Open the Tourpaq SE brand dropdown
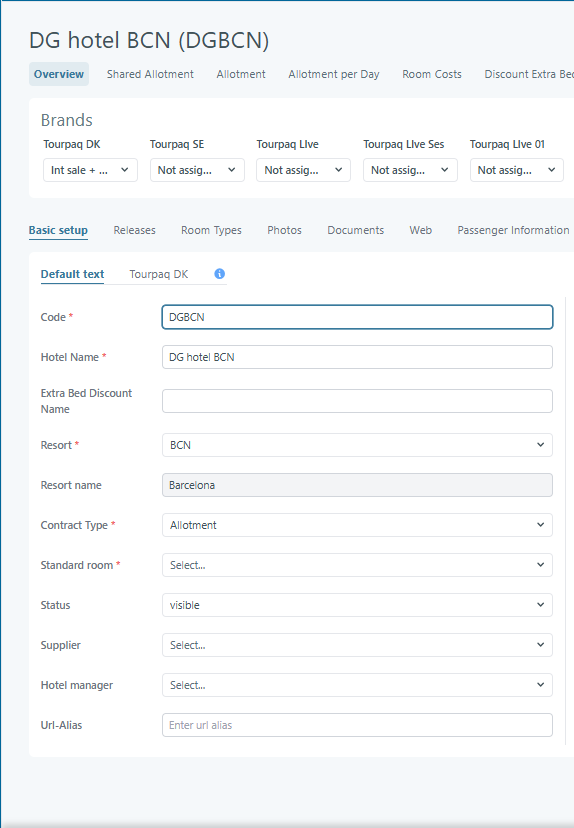This screenshot has width=574, height=828. coord(197,170)
